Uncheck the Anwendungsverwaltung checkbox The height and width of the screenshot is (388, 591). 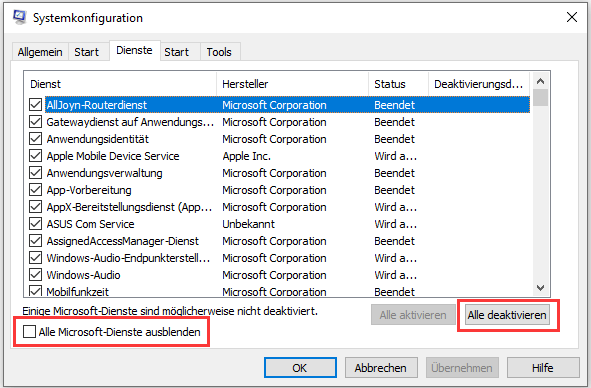click(x=35, y=172)
